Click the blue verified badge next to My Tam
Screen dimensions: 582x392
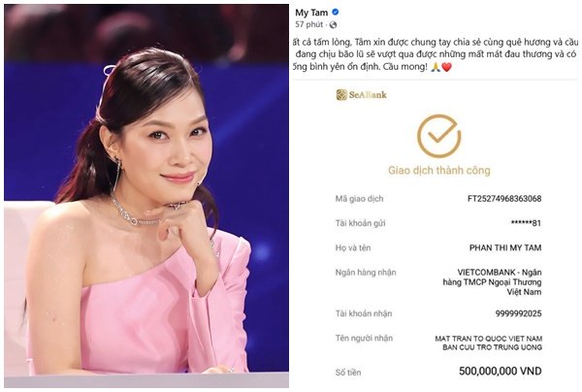[336, 13]
